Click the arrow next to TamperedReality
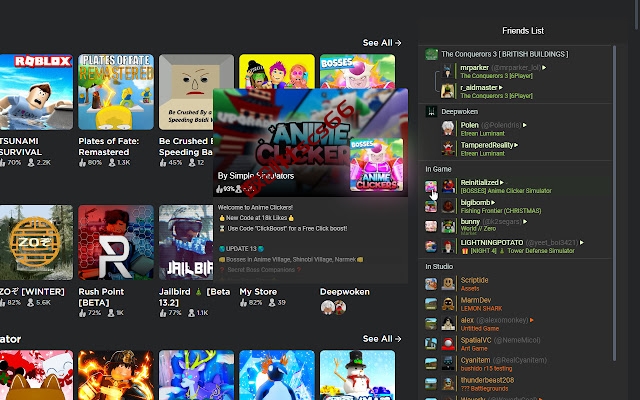Image resolution: width=640 pixels, height=400 pixels. point(516,145)
